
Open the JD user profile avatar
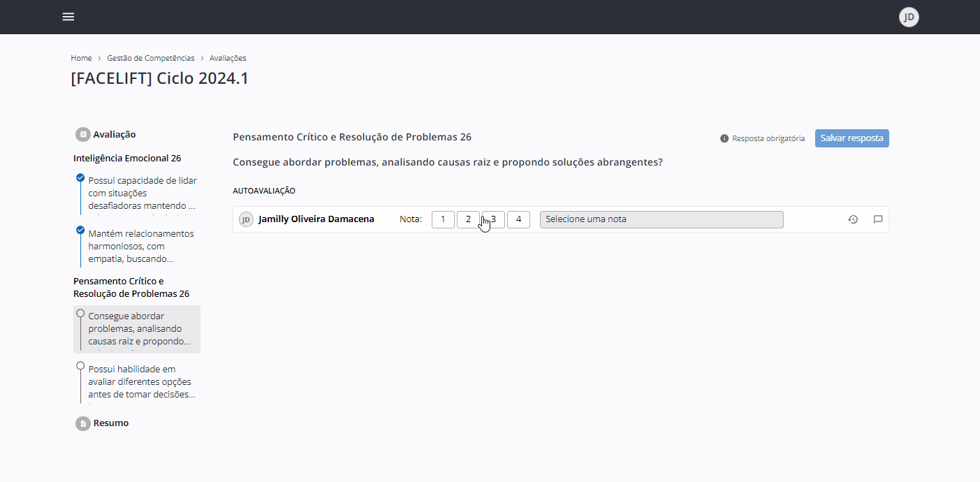908,17
